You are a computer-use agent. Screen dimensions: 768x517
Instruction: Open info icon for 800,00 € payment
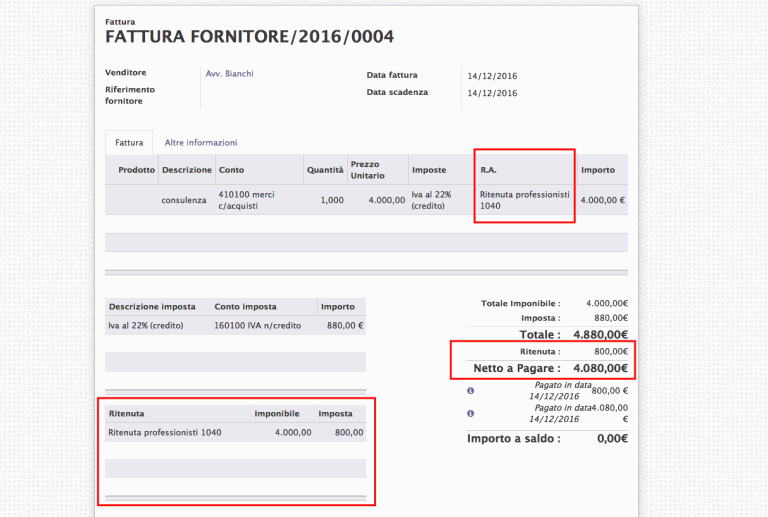click(x=470, y=391)
